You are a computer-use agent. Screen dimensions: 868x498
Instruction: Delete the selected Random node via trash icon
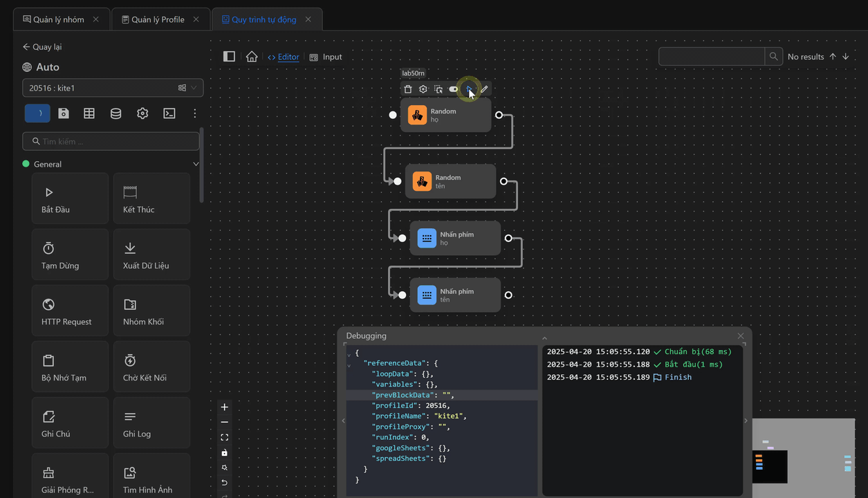pos(408,89)
